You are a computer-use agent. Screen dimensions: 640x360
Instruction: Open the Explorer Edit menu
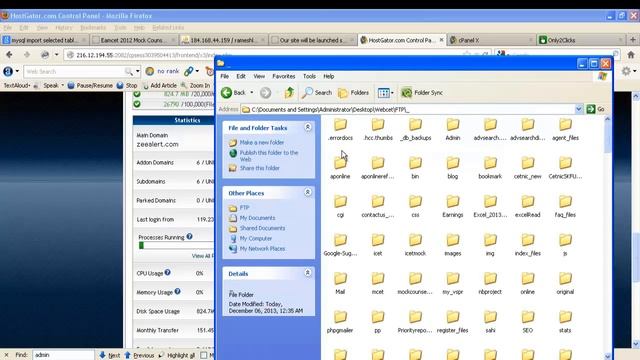pos(241,76)
